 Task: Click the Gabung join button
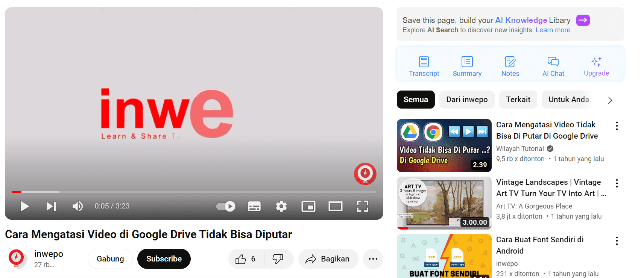point(110,259)
